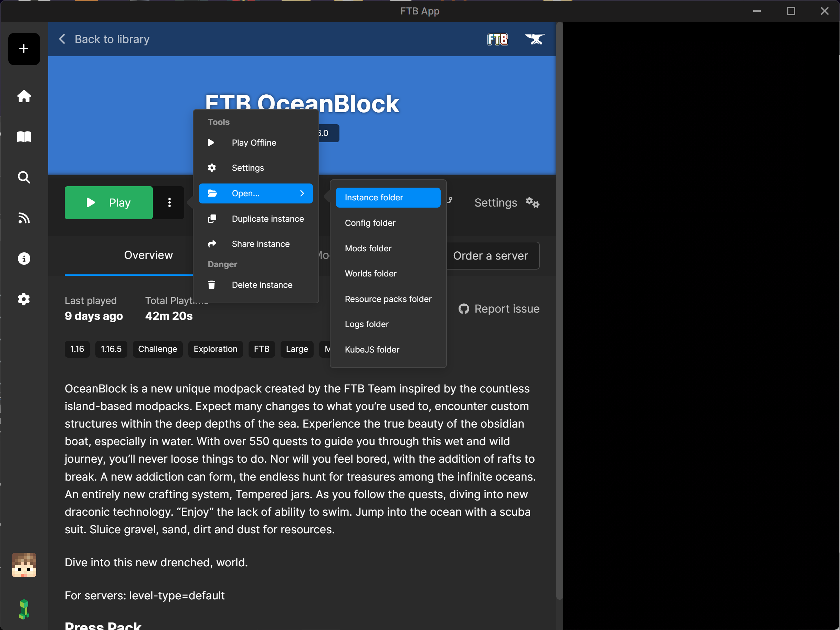The width and height of the screenshot is (840, 630).
Task: Open the Library book icon in sidebar
Action: 24,137
